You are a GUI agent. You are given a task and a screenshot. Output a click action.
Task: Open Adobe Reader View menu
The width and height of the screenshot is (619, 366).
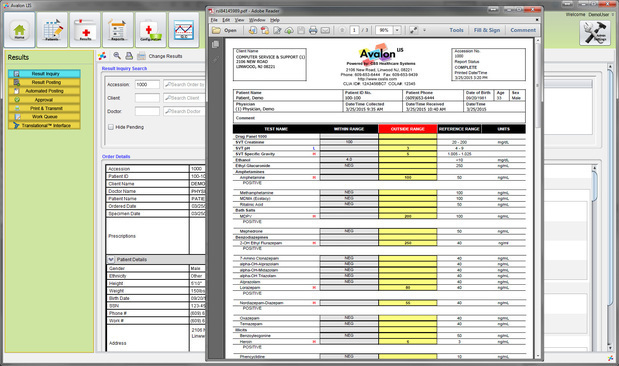(240, 20)
